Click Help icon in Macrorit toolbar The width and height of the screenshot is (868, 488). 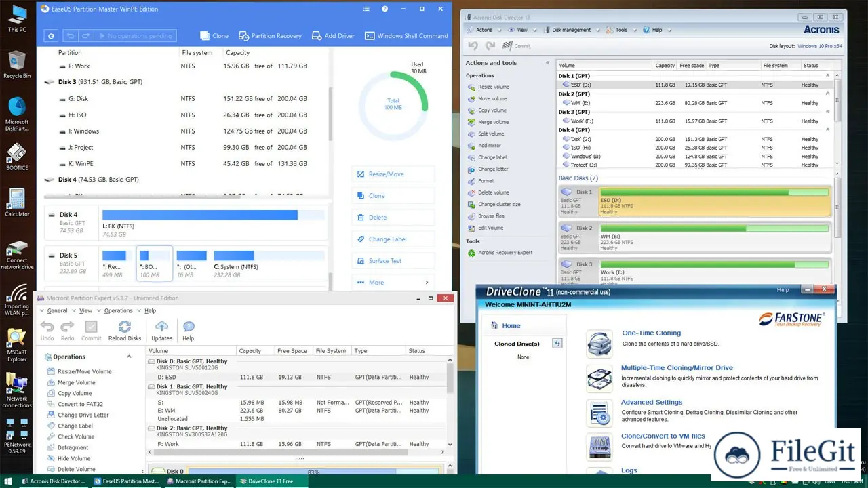[x=188, y=331]
